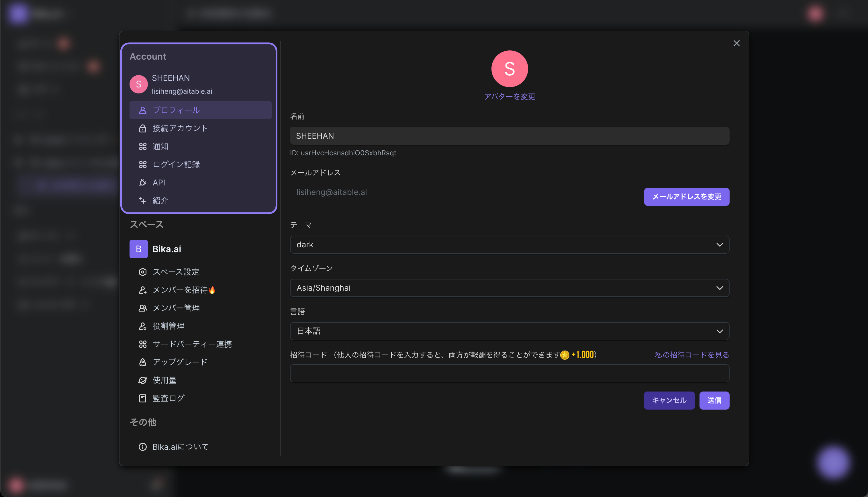Viewport: 868px width, 497px height.
Task: Click the large pink S avatar
Action: [x=510, y=69]
